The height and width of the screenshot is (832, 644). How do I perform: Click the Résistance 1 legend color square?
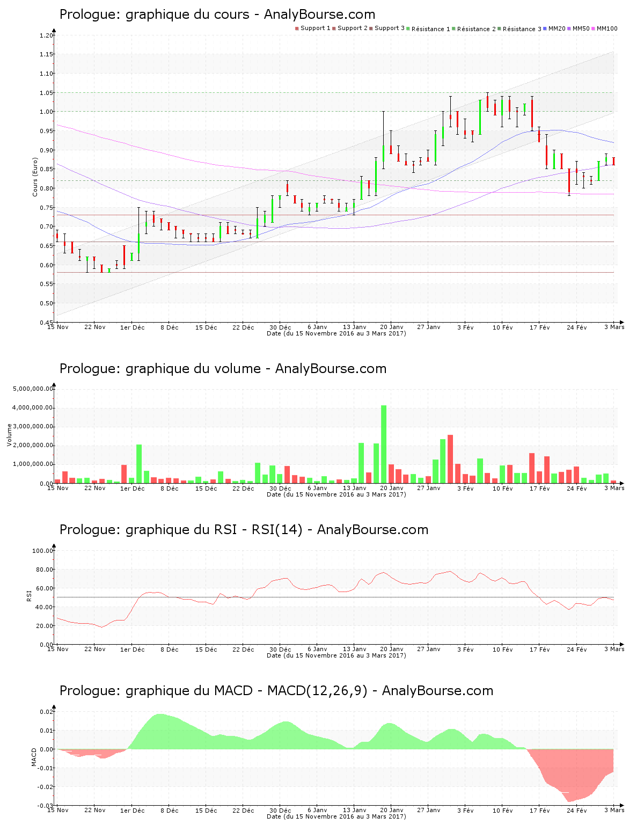pyautogui.click(x=408, y=28)
